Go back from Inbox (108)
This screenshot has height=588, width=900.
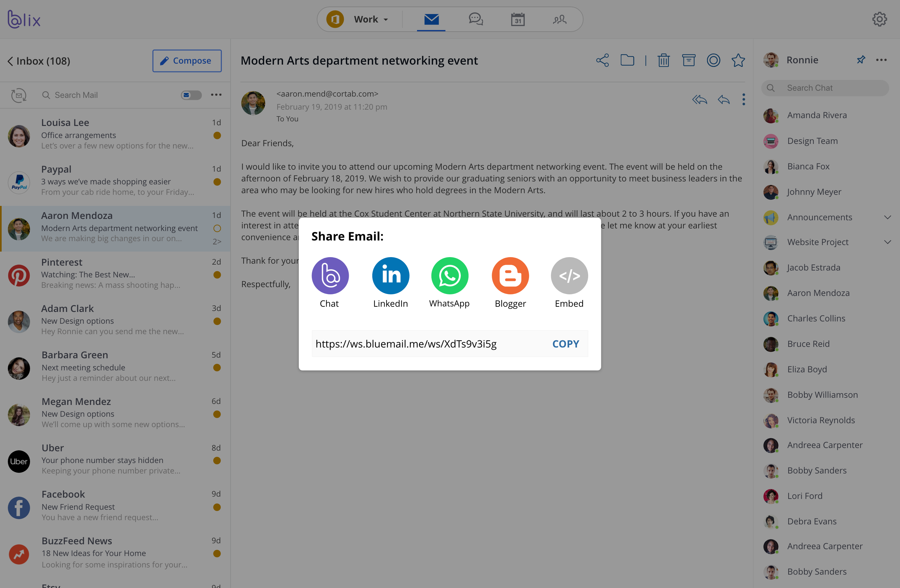click(x=10, y=61)
